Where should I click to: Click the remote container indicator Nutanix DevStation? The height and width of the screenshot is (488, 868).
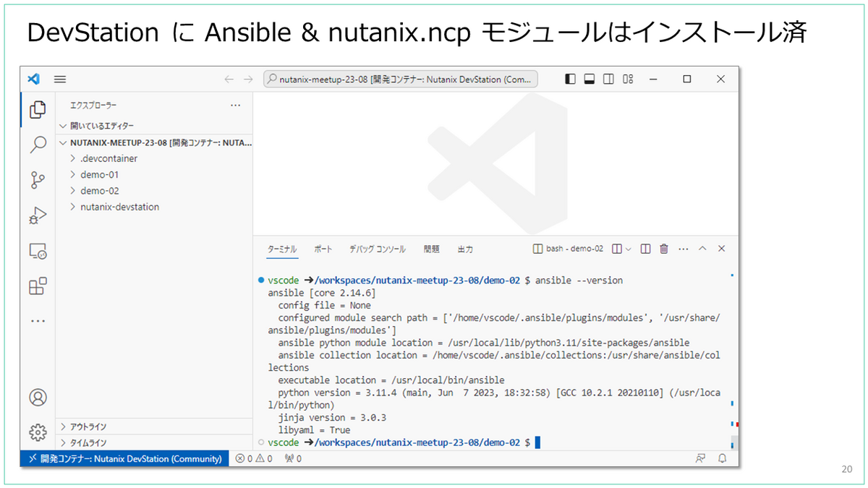pyautogui.click(x=124, y=458)
